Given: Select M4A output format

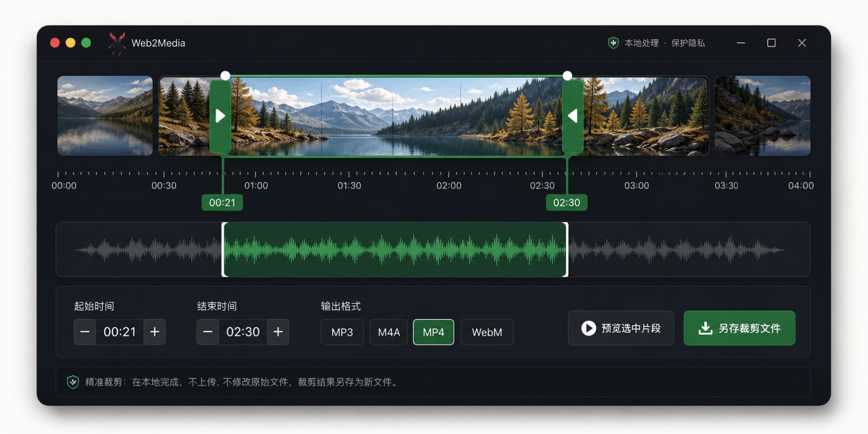Looking at the screenshot, I should [x=389, y=332].
